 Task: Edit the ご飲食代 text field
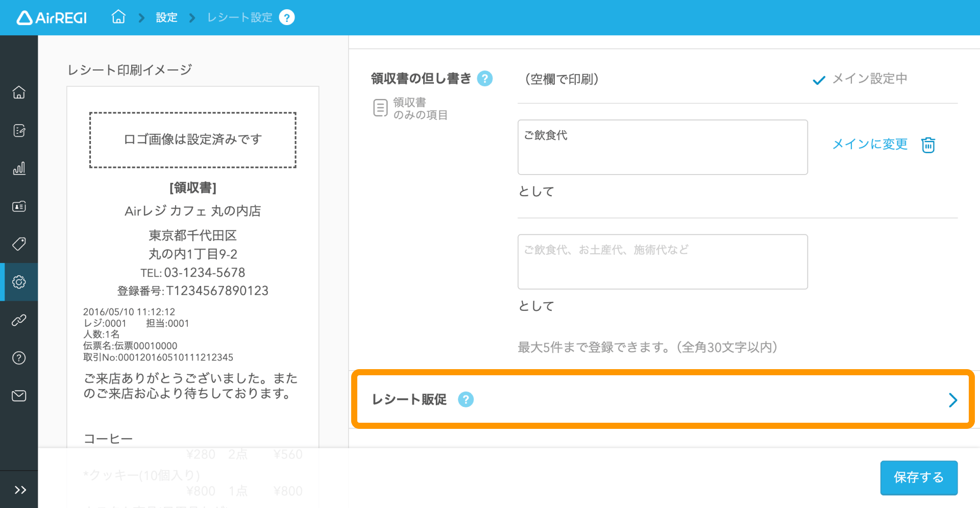663,148
